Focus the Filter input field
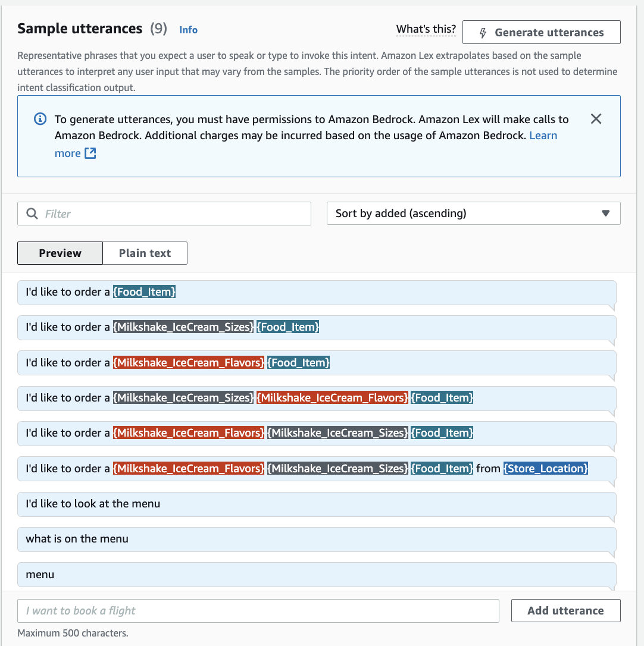 pyautogui.click(x=164, y=214)
